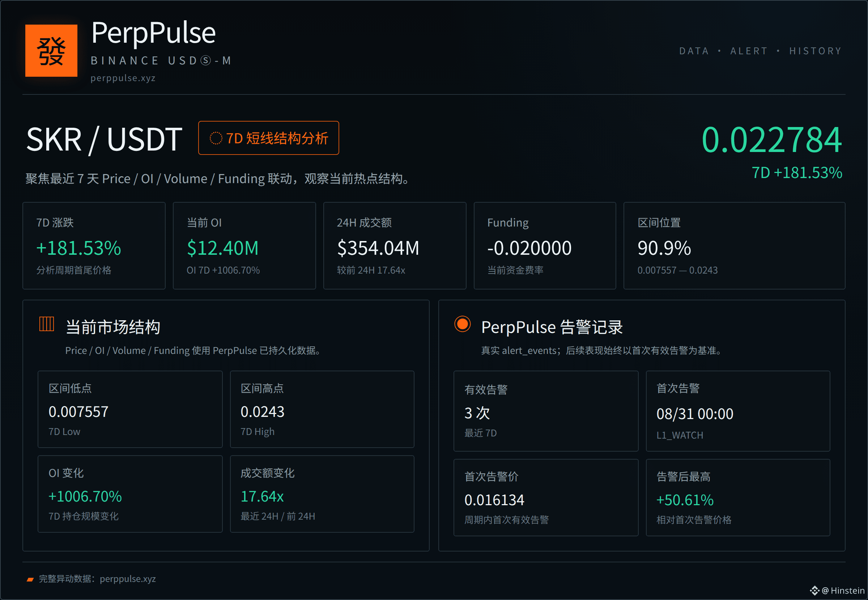Click the orange PerpPulse logo icon
This screenshot has height=600, width=868.
51,50
